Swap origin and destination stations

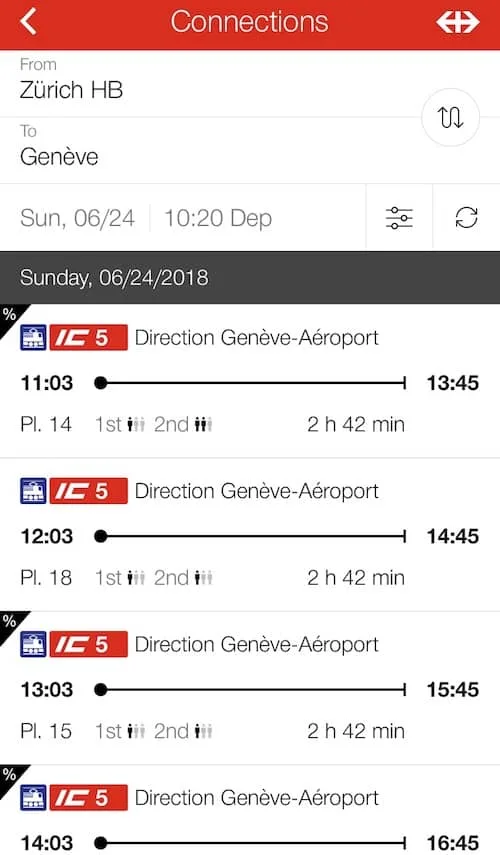point(451,117)
